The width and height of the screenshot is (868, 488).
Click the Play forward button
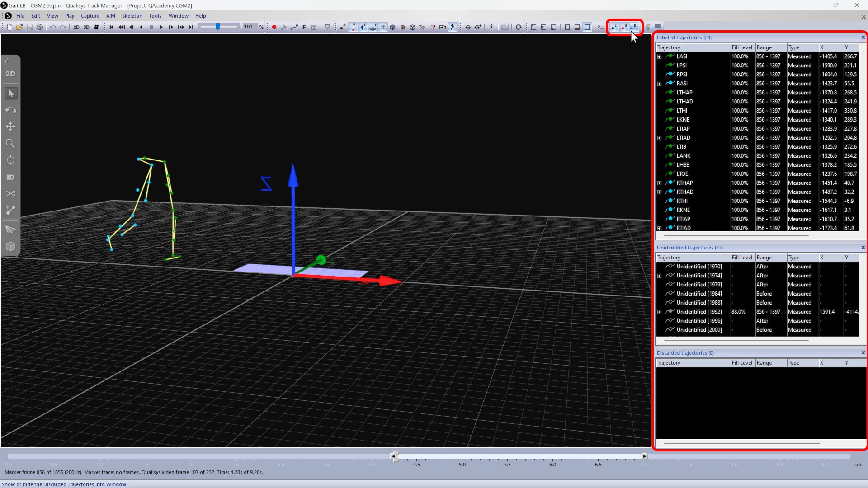click(161, 27)
